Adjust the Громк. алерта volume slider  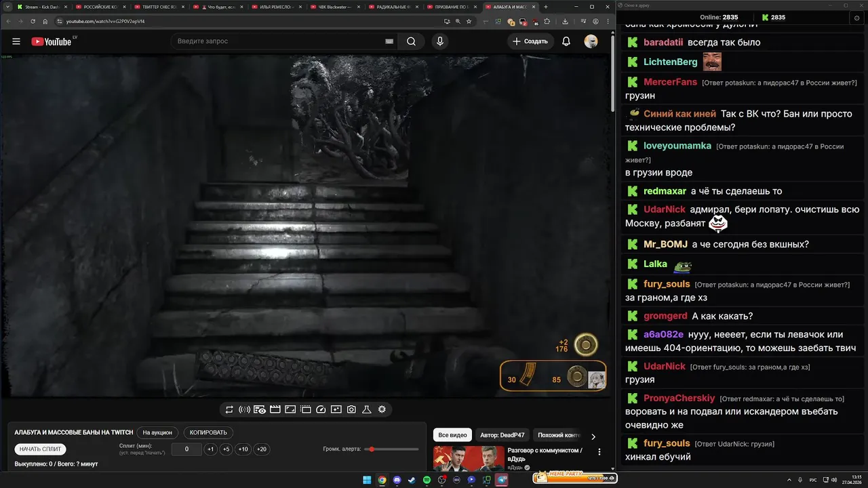tap(391, 449)
